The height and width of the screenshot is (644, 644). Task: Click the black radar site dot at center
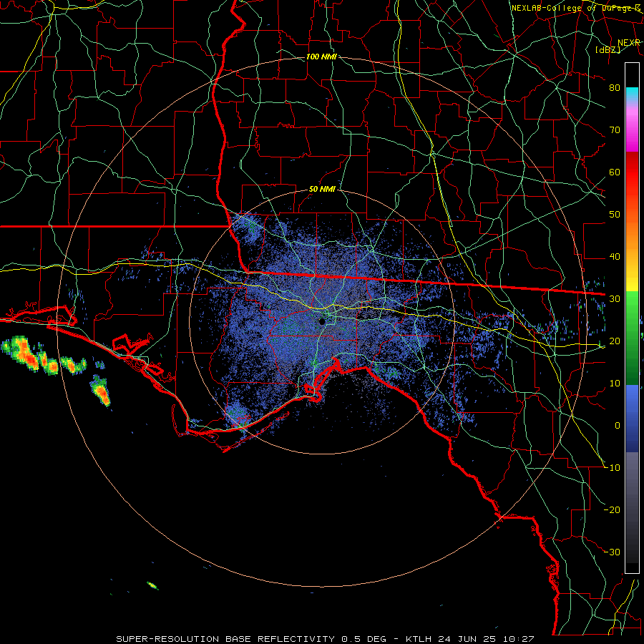[323, 321]
